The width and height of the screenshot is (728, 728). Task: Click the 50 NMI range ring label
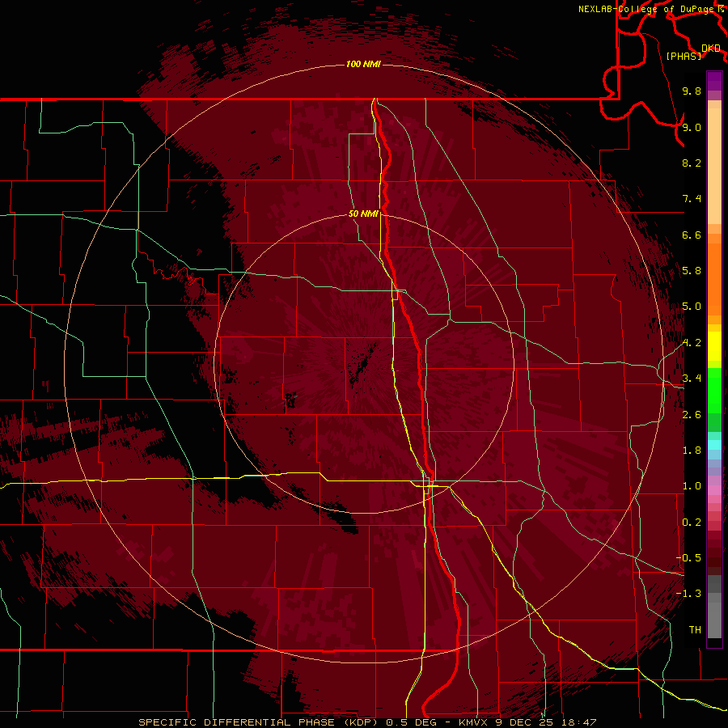tap(363, 214)
